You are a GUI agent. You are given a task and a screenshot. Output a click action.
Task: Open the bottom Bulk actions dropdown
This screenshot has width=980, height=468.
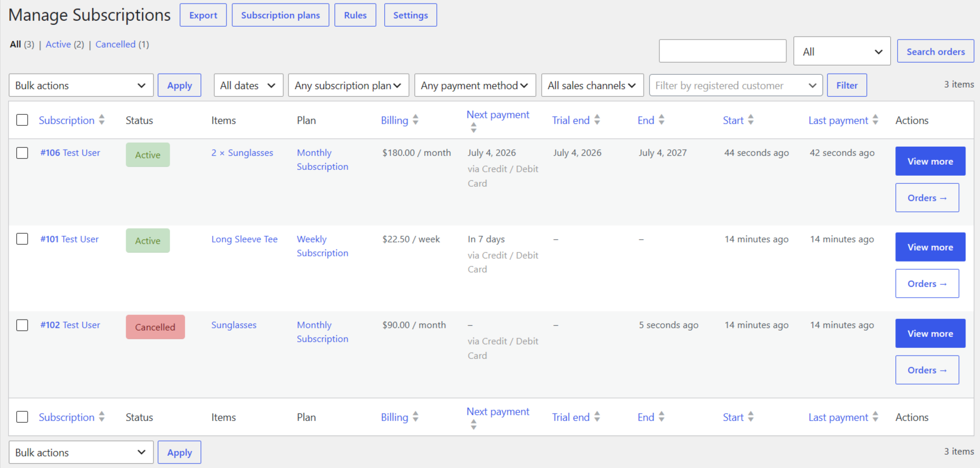coord(81,452)
